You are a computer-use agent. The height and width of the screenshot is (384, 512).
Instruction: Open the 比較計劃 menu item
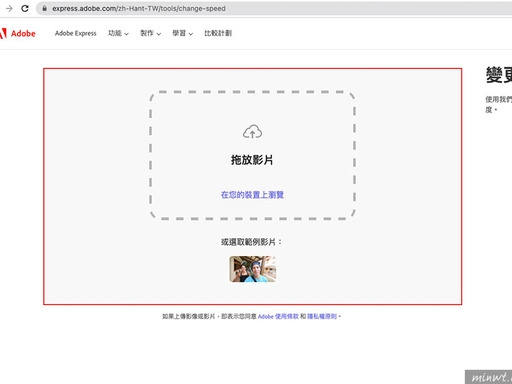point(218,33)
